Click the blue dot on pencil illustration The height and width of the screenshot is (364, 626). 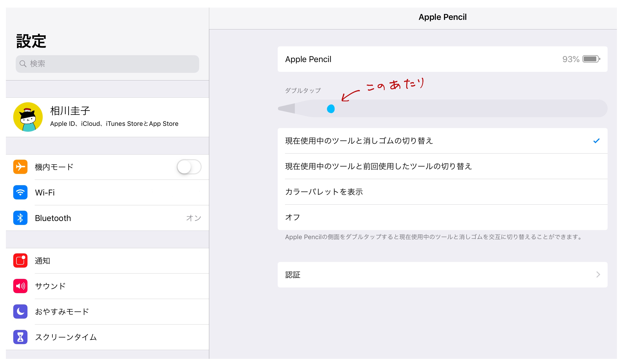[331, 109]
